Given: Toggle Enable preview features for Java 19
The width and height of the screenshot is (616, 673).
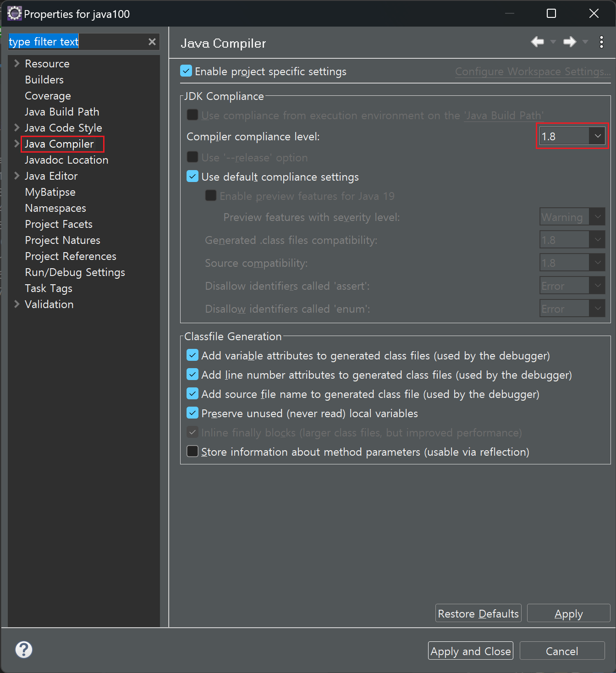Looking at the screenshot, I should click(211, 196).
